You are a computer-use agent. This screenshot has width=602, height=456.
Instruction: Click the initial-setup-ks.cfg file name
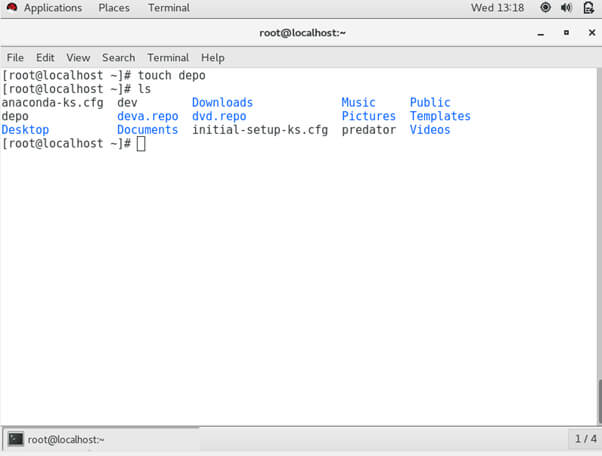point(260,130)
